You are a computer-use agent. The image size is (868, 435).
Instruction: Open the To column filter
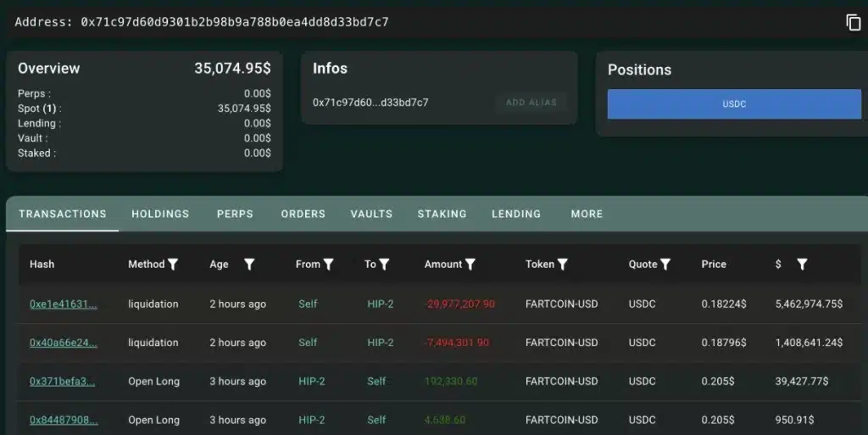384,265
